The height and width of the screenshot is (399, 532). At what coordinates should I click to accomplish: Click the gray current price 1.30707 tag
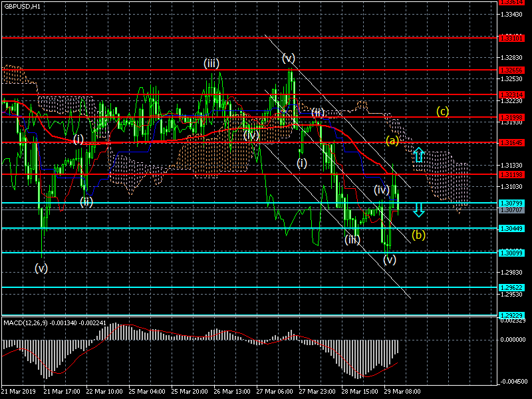point(511,210)
